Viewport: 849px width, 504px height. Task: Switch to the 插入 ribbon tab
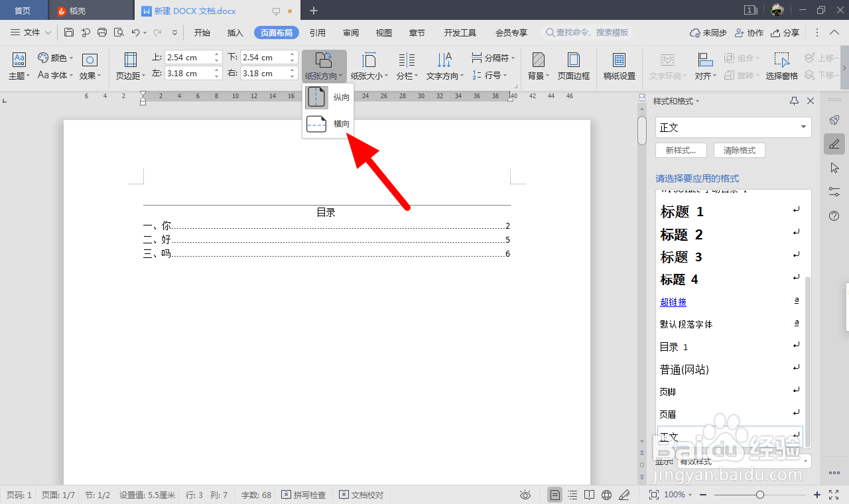[235, 32]
